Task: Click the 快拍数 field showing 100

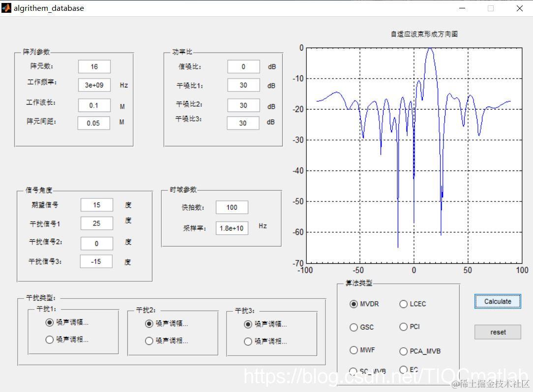Action: coord(232,207)
